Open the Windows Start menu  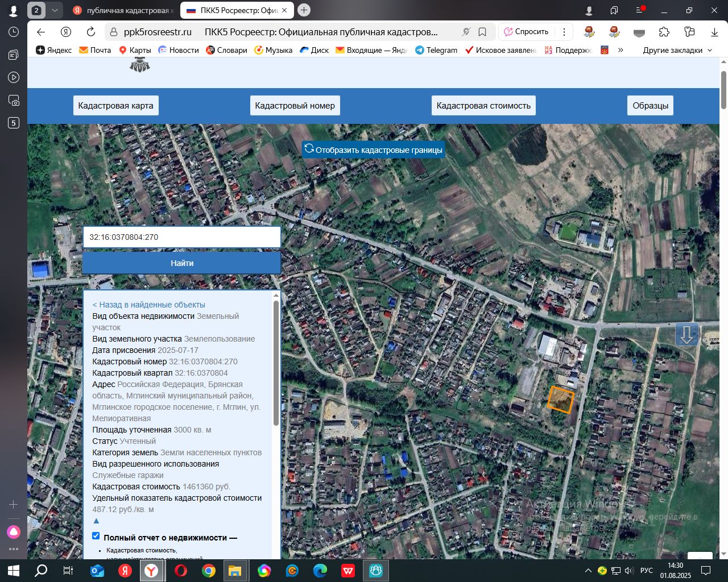(x=14, y=571)
